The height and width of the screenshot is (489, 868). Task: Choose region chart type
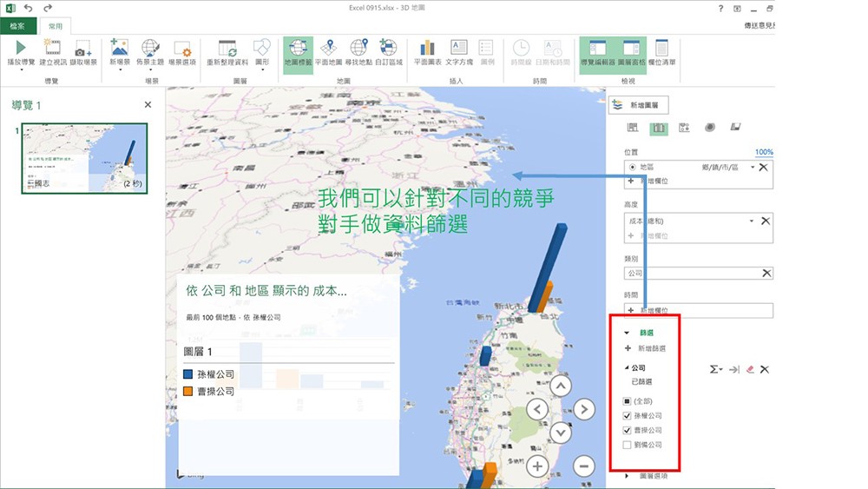pyautogui.click(x=735, y=128)
